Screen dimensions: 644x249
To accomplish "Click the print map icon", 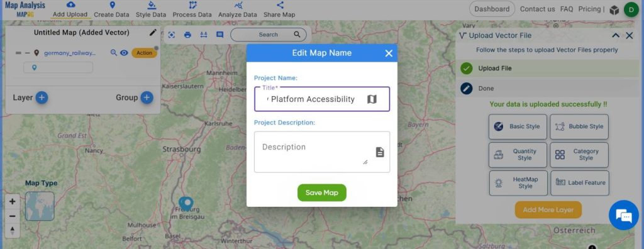I will [187, 35].
